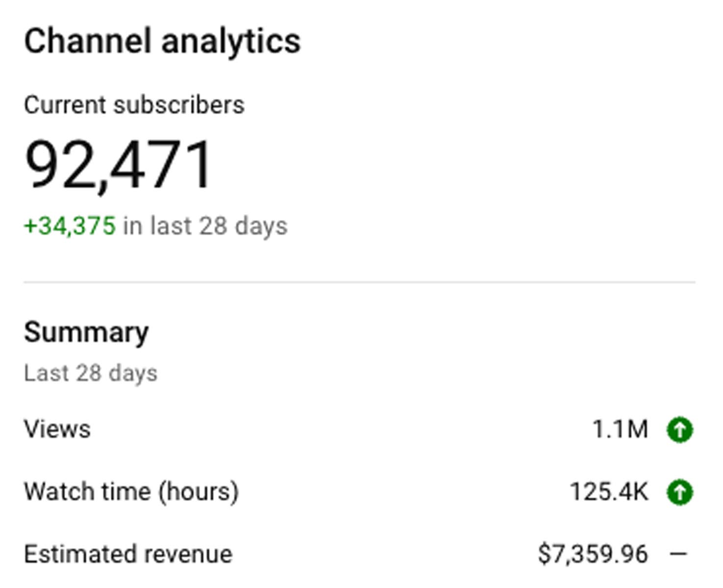
Task: Click the $7,359.96 revenue value
Action: (x=593, y=554)
